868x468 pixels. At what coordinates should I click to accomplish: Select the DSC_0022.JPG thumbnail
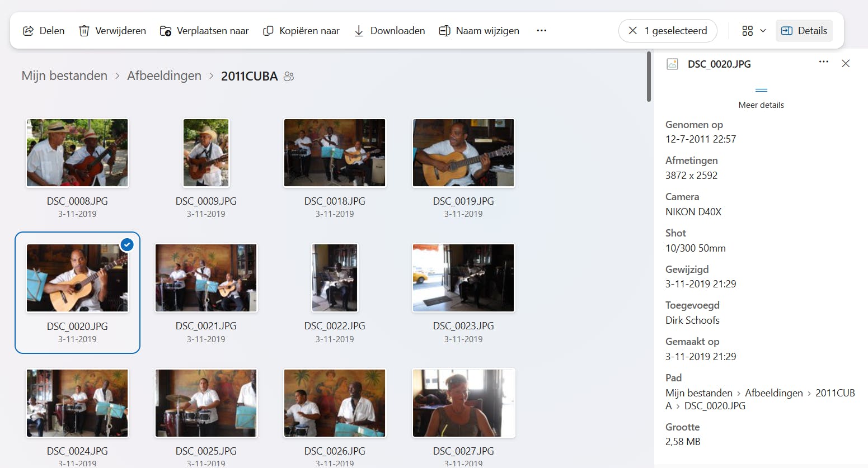[x=335, y=278]
